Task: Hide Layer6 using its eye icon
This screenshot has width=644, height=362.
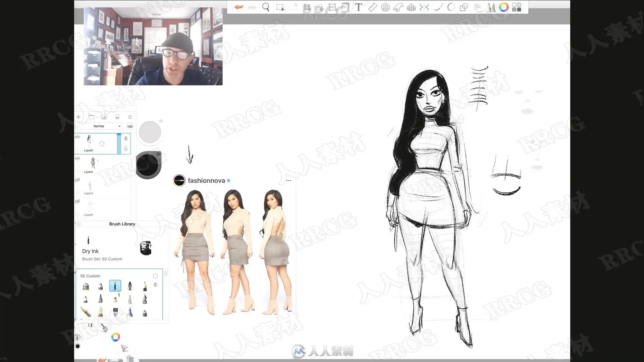Action: point(77,137)
